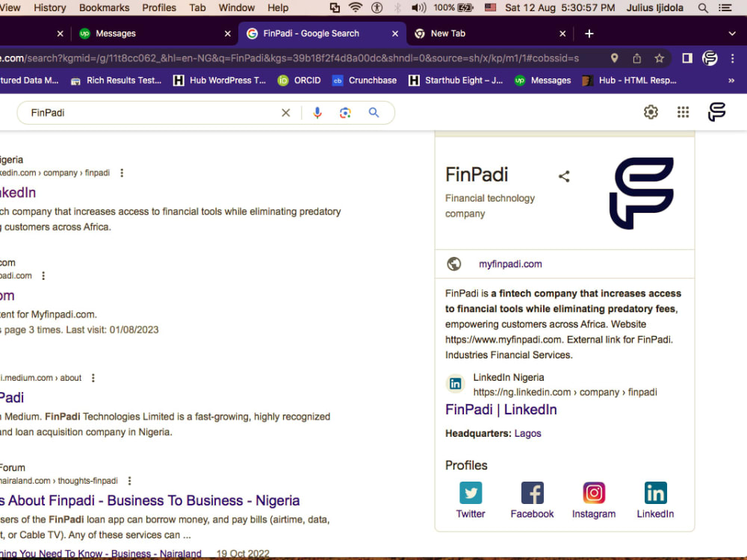The height and width of the screenshot is (560, 747).
Task: Open more options for nairaland.com result
Action: click(129, 481)
